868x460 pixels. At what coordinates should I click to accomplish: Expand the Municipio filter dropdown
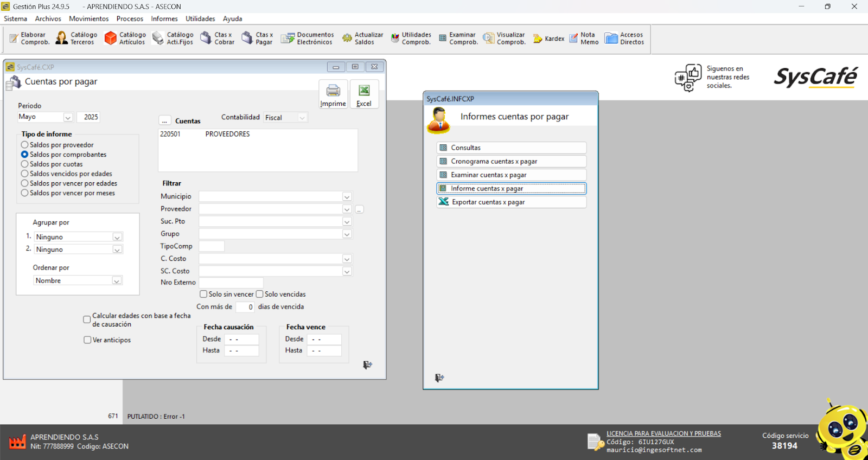tap(347, 197)
